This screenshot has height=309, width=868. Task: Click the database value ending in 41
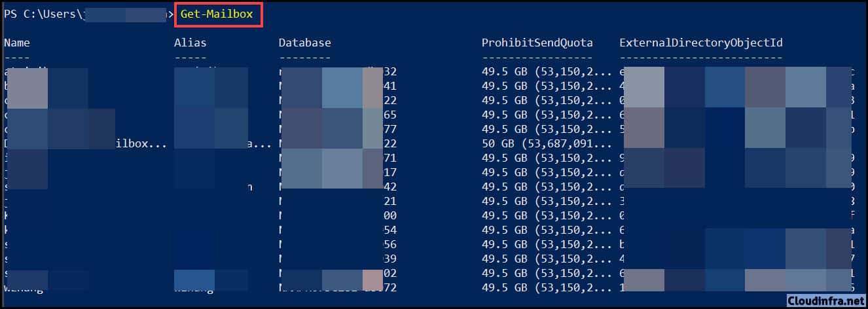tap(338, 86)
